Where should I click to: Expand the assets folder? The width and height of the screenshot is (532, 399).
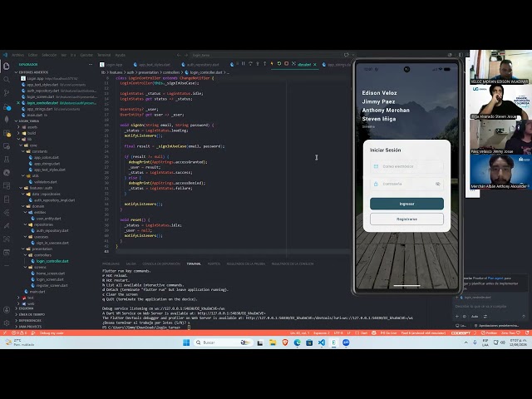coord(32,127)
